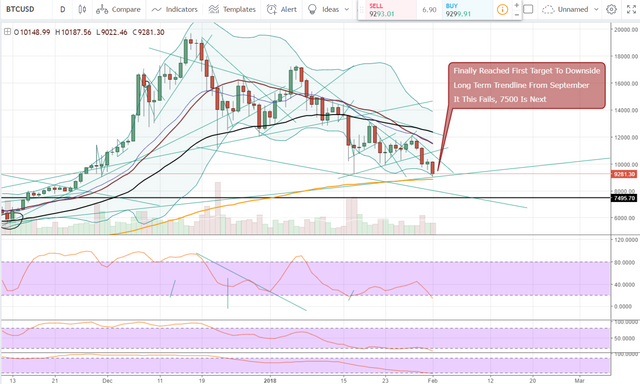This screenshot has width=640, height=384.
Task: Grab the trading panel drag handle
Action: pyautogui.click(x=361, y=10)
